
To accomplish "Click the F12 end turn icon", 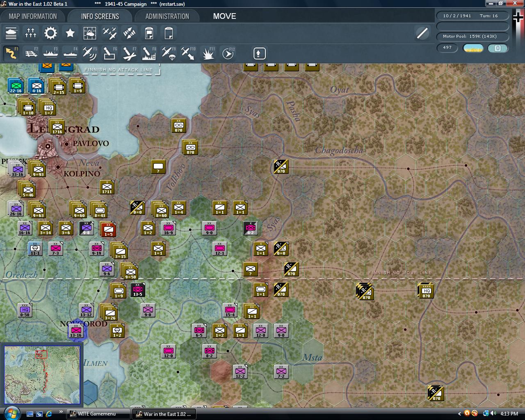I will (228, 53).
